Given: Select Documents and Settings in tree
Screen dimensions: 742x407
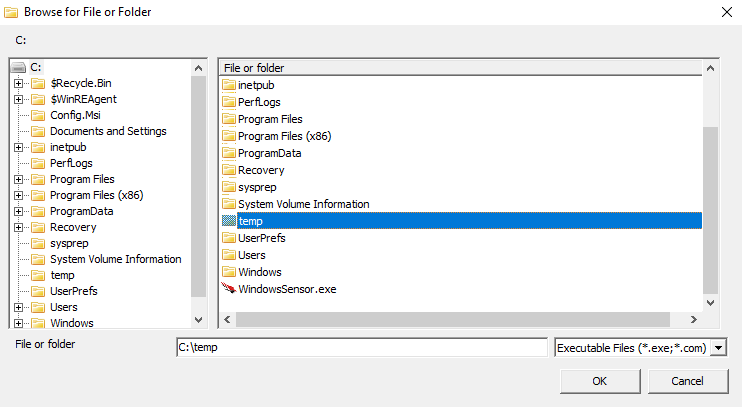Looking at the screenshot, I should click(x=108, y=131).
